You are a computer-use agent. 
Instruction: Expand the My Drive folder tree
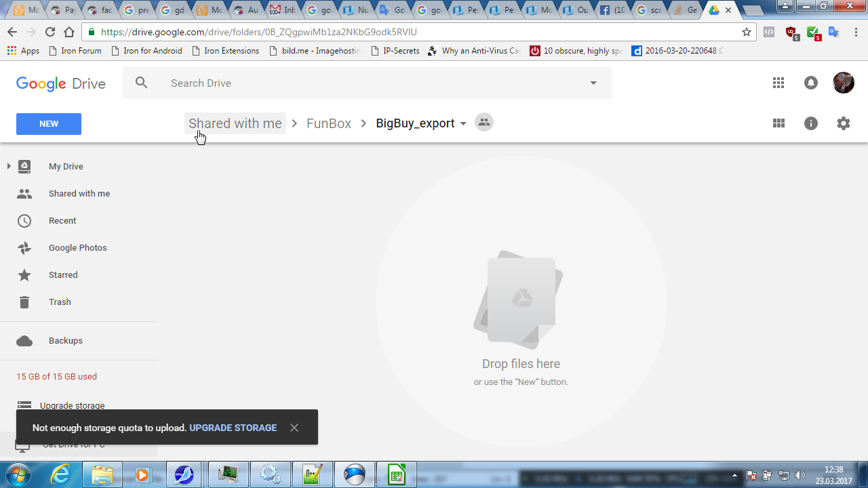pos(9,166)
